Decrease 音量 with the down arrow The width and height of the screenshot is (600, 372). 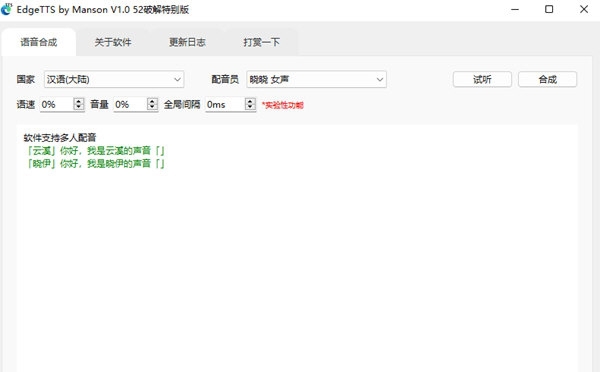coord(152,107)
